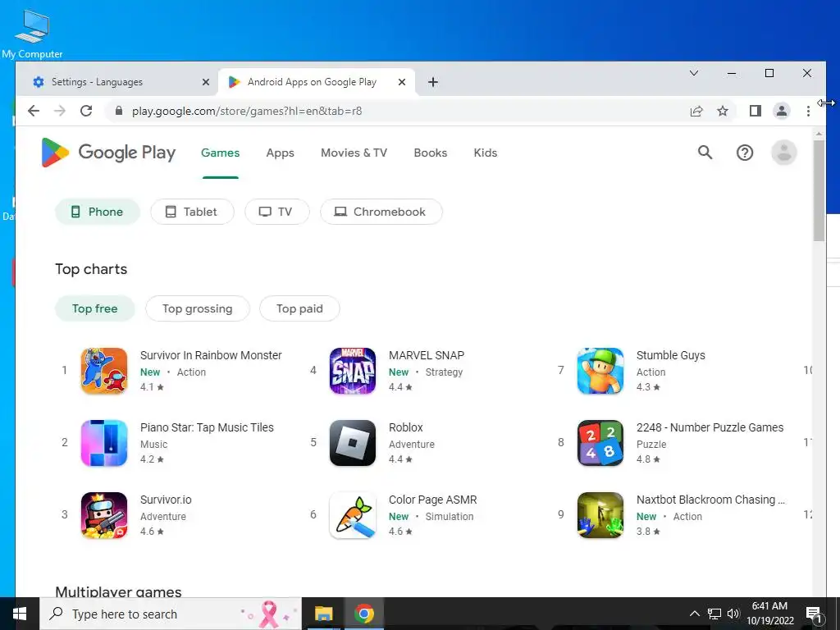Open Naxtbot Blackroom Chasing icon
The height and width of the screenshot is (630, 840).
tap(600, 515)
